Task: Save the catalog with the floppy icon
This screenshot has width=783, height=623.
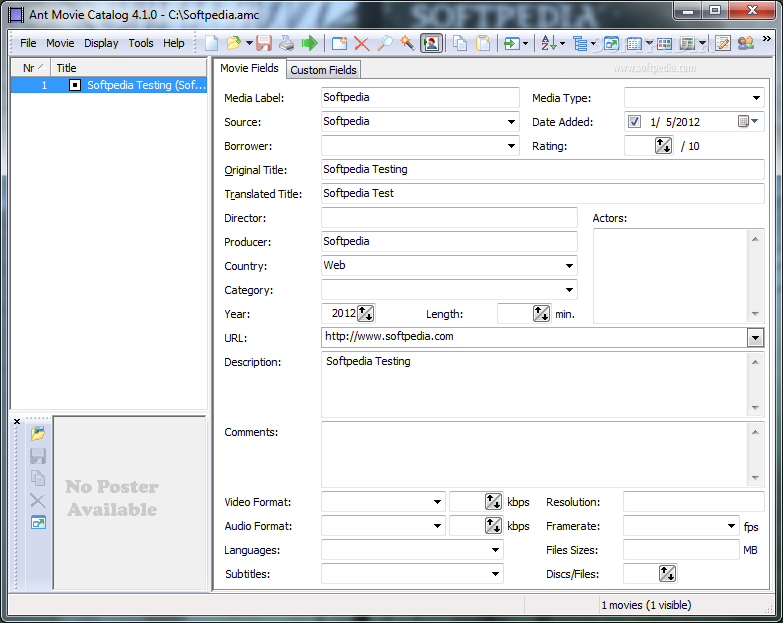Action: click(x=264, y=43)
